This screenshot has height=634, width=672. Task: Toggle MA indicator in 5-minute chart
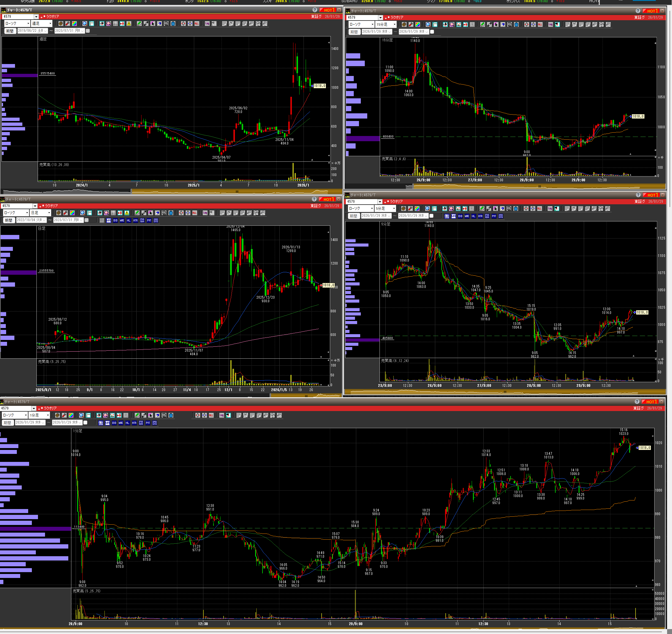click(x=454, y=216)
